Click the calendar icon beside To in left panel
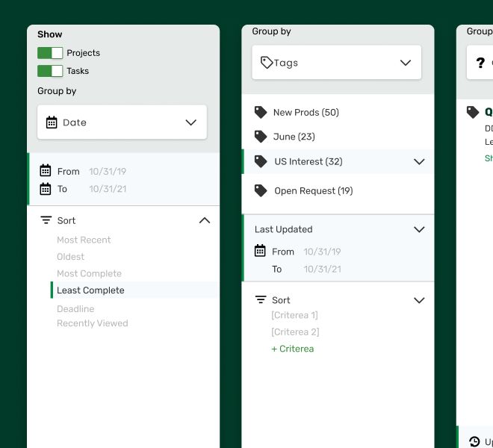Viewport: 493px width, 448px height. pos(46,189)
